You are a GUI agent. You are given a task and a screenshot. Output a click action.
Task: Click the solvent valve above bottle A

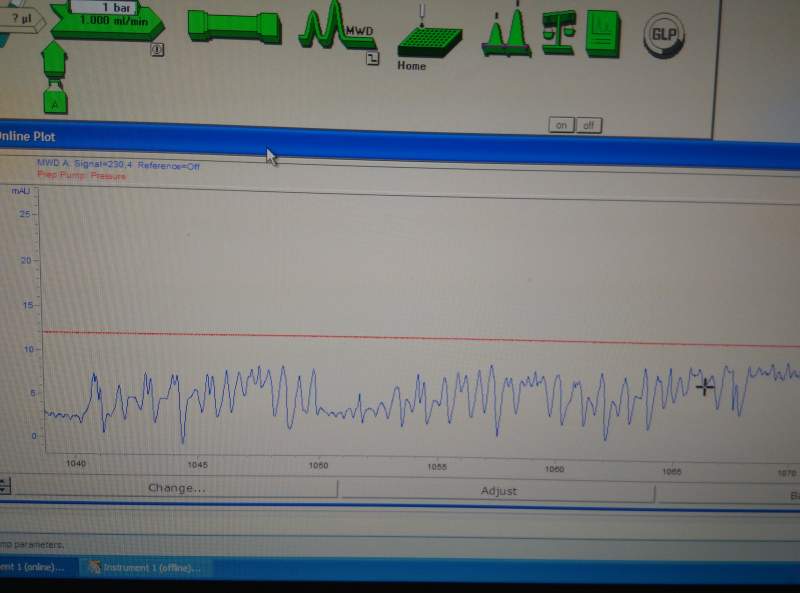coord(54,59)
